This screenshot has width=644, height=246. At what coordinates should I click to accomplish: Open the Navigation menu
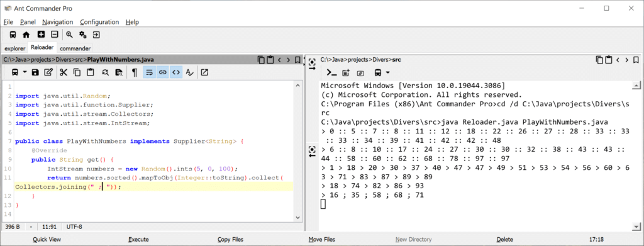pyautogui.click(x=57, y=22)
